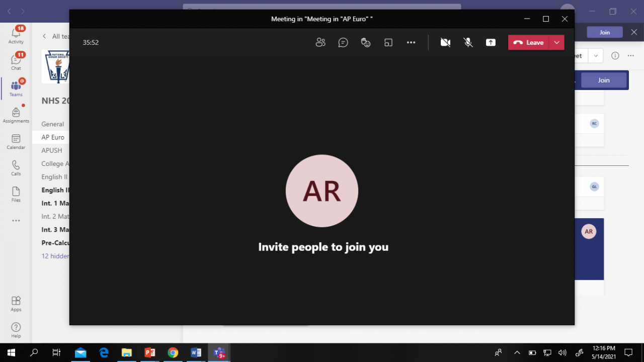644x362 pixels.
Task: Select the General channel
Action: pos(53,124)
